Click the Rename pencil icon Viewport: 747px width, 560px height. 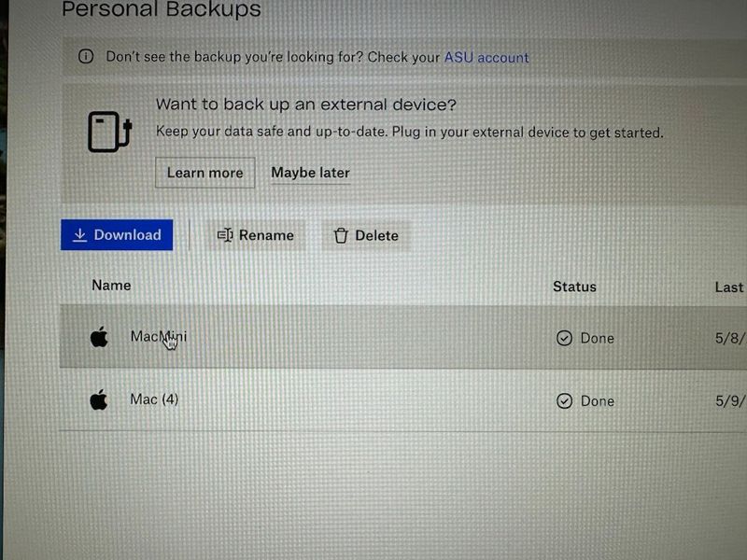point(224,235)
